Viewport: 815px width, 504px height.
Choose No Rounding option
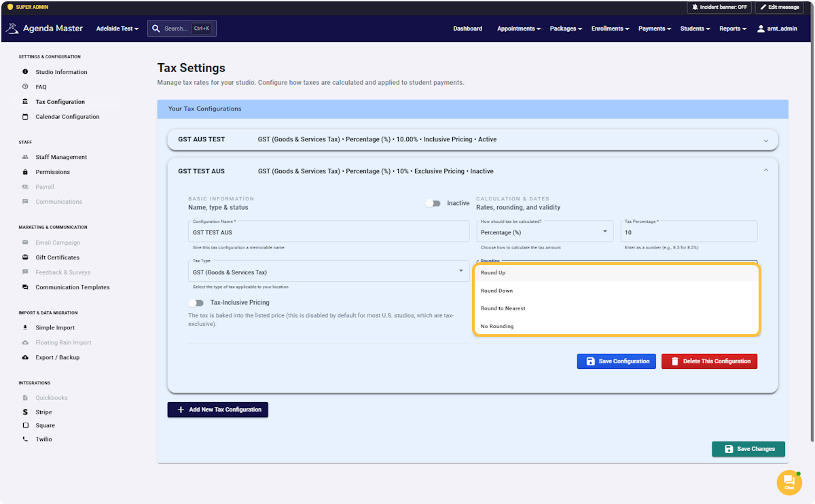617,326
